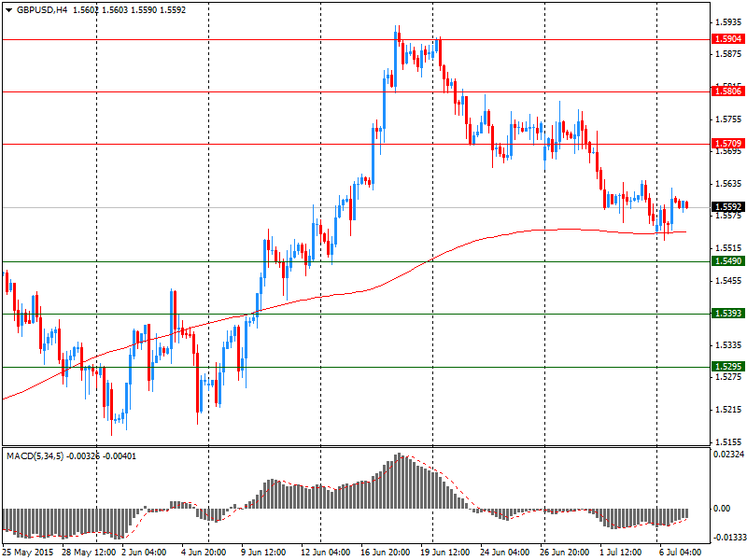Select the 12 Jun 04:00 time label
Screen dimensions: 747x560
(x=326, y=553)
